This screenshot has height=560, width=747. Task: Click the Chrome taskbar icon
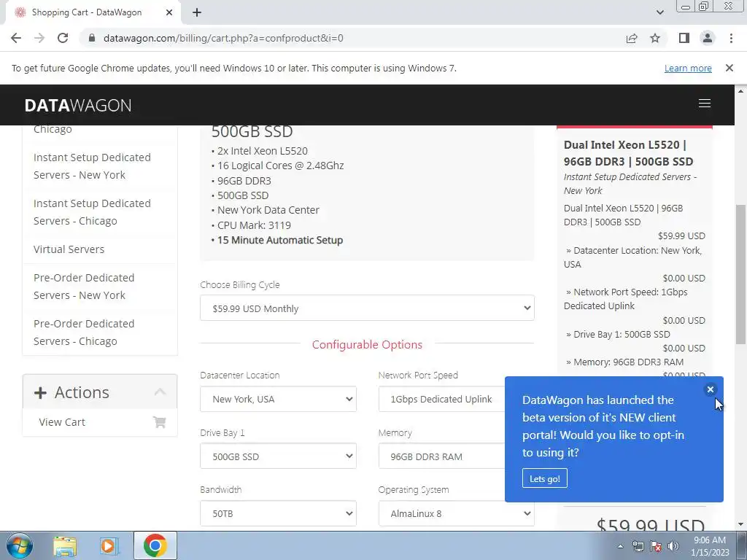pyautogui.click(x=155, y=545)
